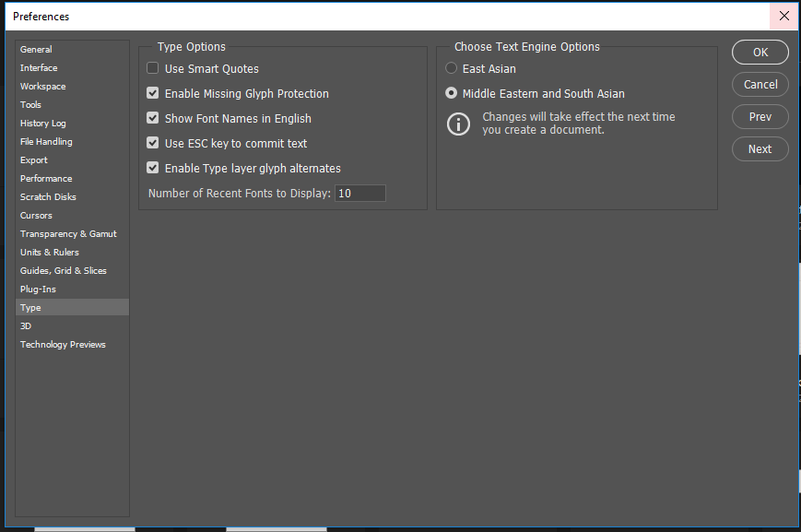Disable Use ESC key to commit text
This screenshot has height=532, width=801.
(x=153, y=143)
